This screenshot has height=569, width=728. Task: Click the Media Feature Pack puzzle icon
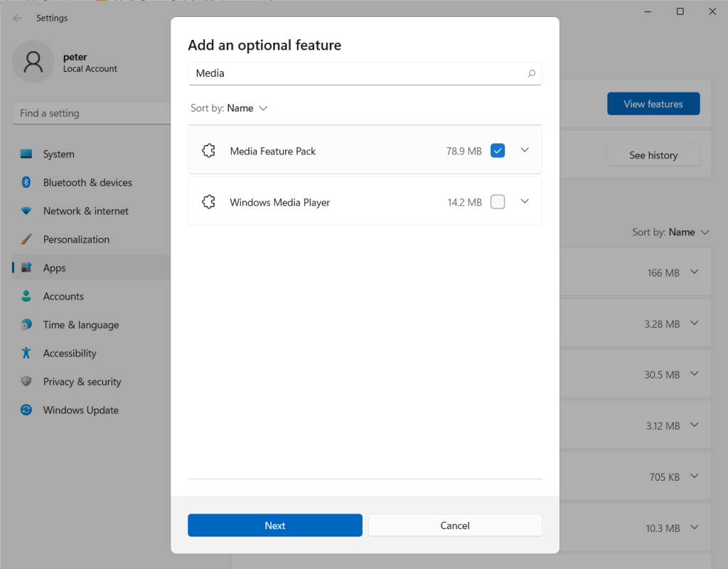pos(208,151)
